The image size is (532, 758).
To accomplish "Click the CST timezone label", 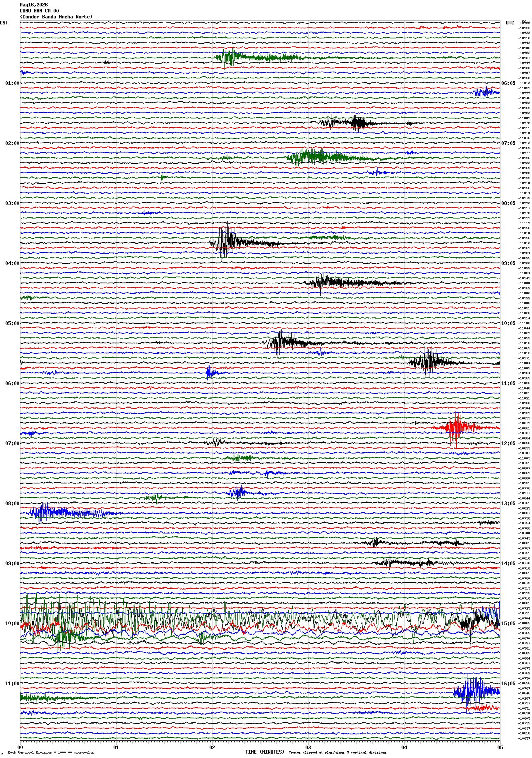I will point(4,23).
